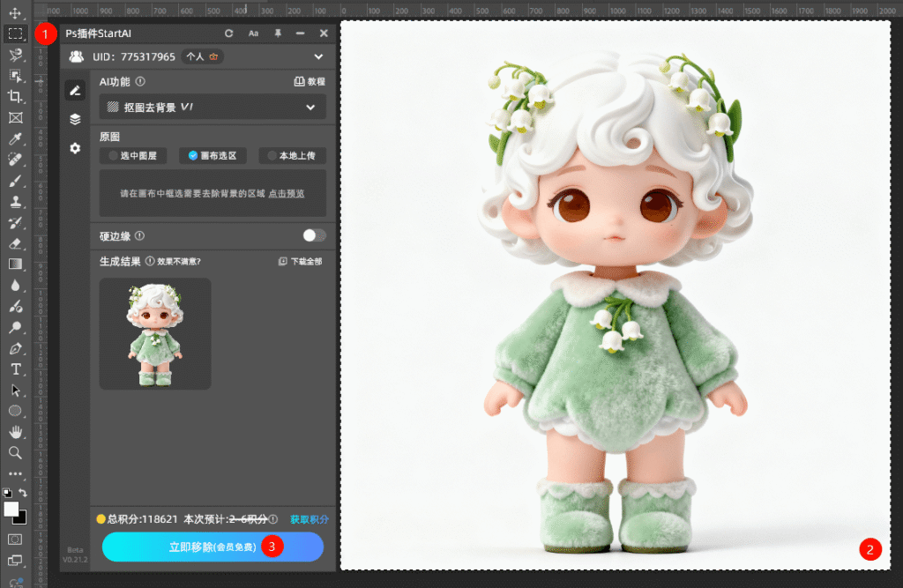
Task: Select the Crop tool
Action: [15, 96]
